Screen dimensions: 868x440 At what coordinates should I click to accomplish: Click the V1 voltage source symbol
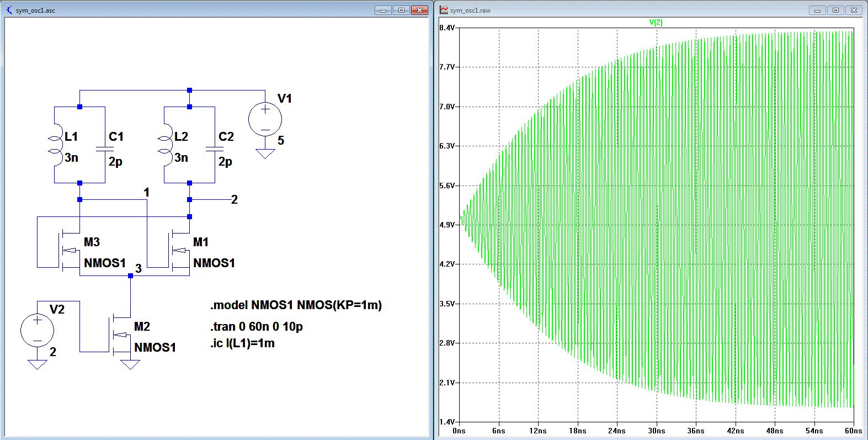coord(265,119)
